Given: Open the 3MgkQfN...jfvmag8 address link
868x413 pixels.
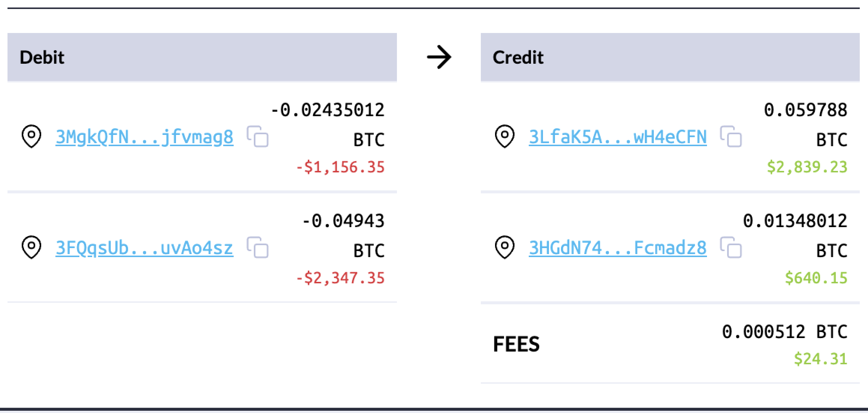Looking at the screenshot, I should (145, 137).
